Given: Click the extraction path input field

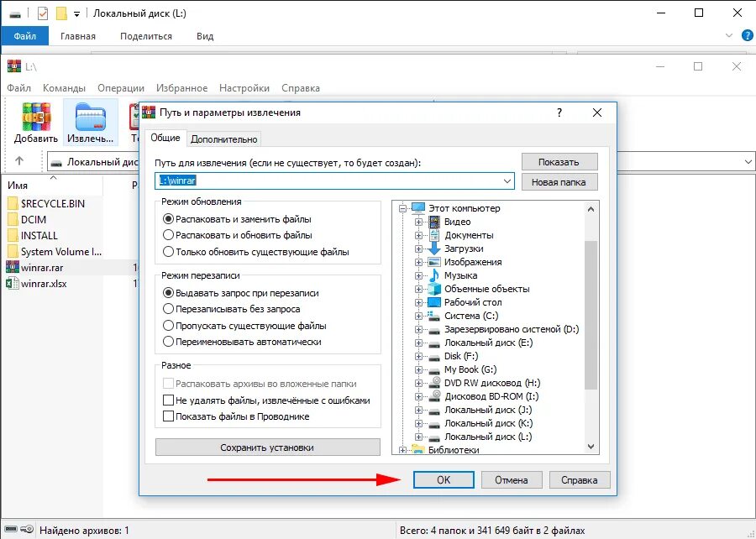Looking at the screenshot, I should pyautogui.click(x=334, y=181).
